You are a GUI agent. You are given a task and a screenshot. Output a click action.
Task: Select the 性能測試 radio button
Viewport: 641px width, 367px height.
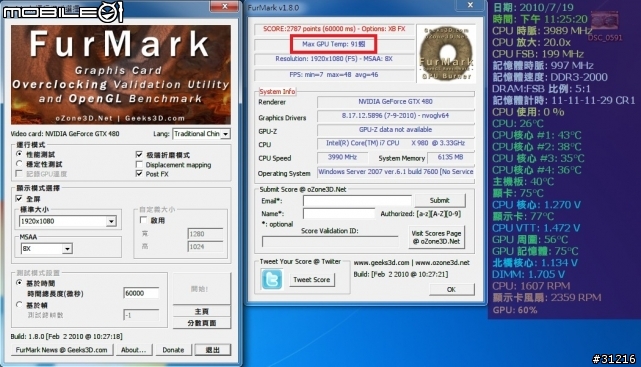(x=19, y=154)
